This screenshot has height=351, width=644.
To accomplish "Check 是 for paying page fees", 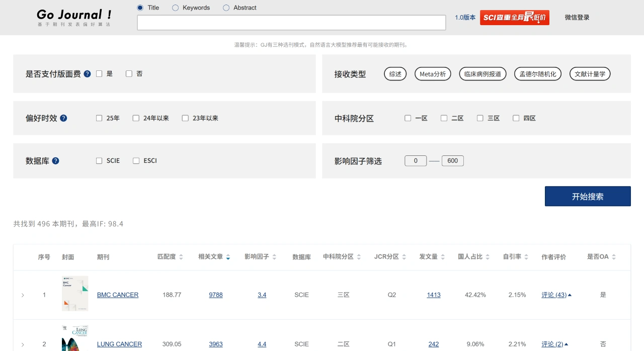I will tap(99, 74).
